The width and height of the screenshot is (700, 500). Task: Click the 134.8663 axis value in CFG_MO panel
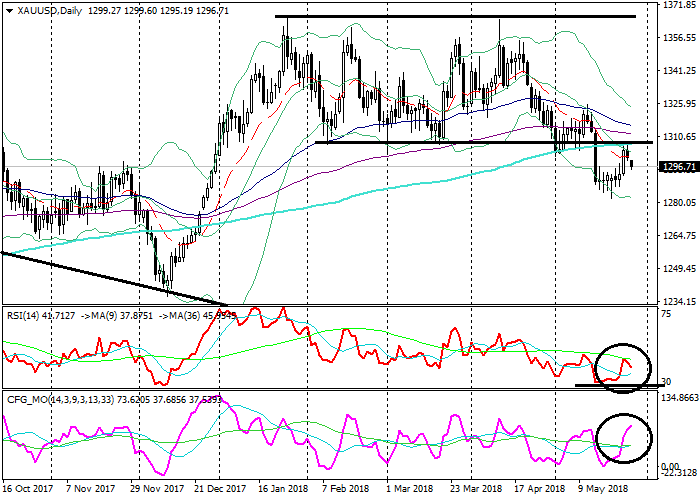pos(678,397)
